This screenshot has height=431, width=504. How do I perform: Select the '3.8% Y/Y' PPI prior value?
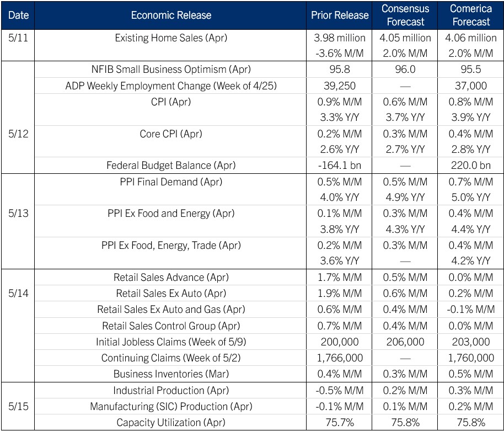click(x=340, y=230)
